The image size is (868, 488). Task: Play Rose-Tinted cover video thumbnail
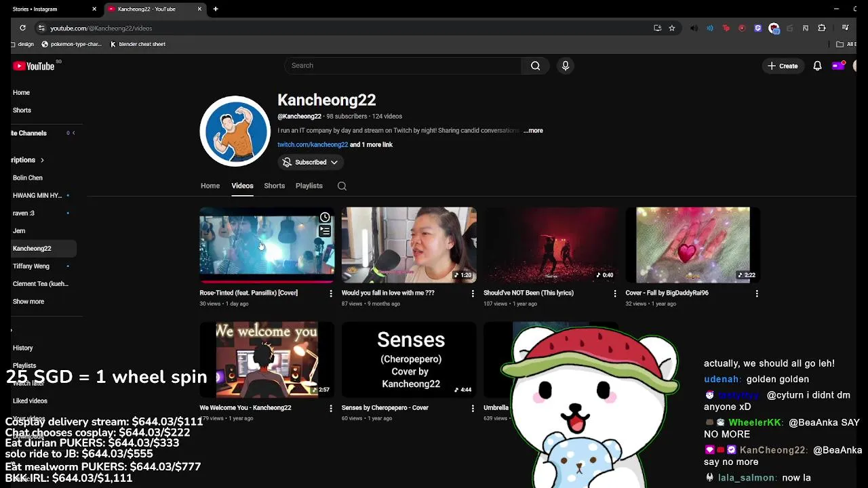coord(267,245)
